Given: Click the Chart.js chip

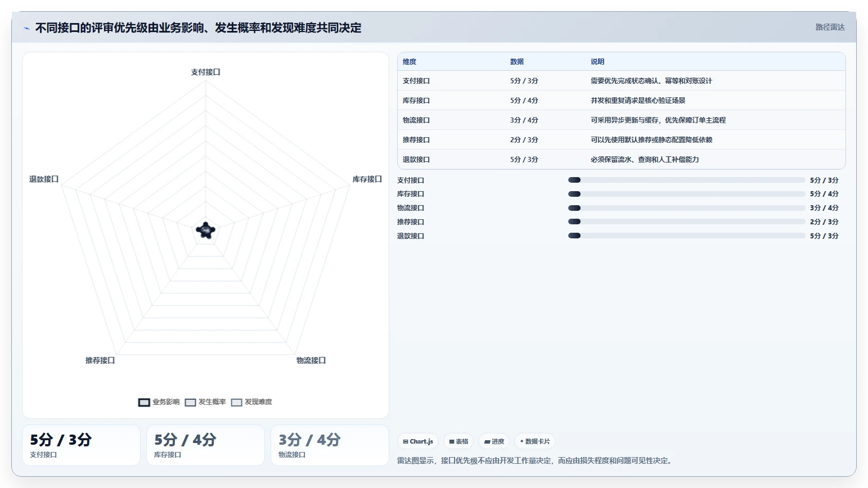Looking at the screenshot, I should 418,441.
